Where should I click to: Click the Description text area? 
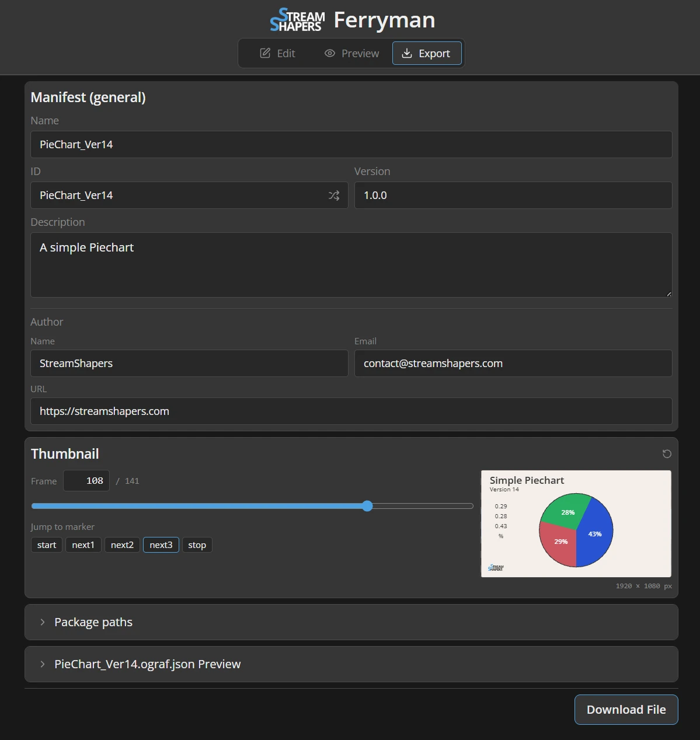tap(351, 265)
